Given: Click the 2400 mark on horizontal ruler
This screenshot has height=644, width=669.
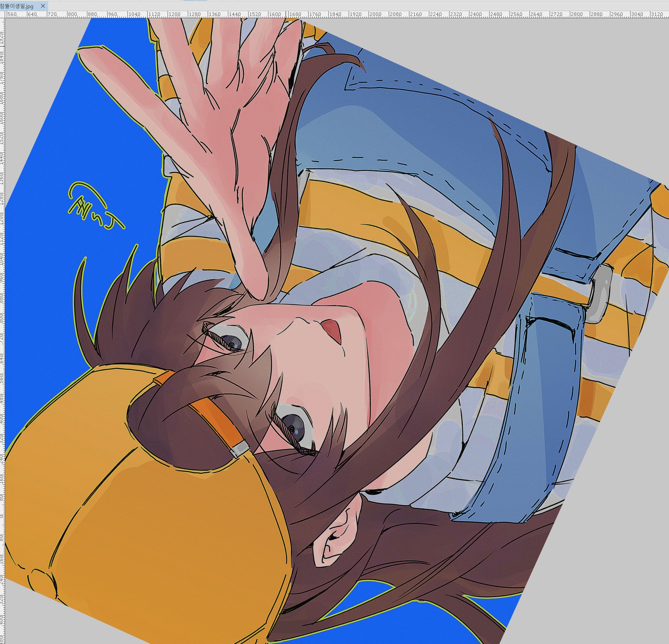Looking at the screenshot, I should point(476,15).
